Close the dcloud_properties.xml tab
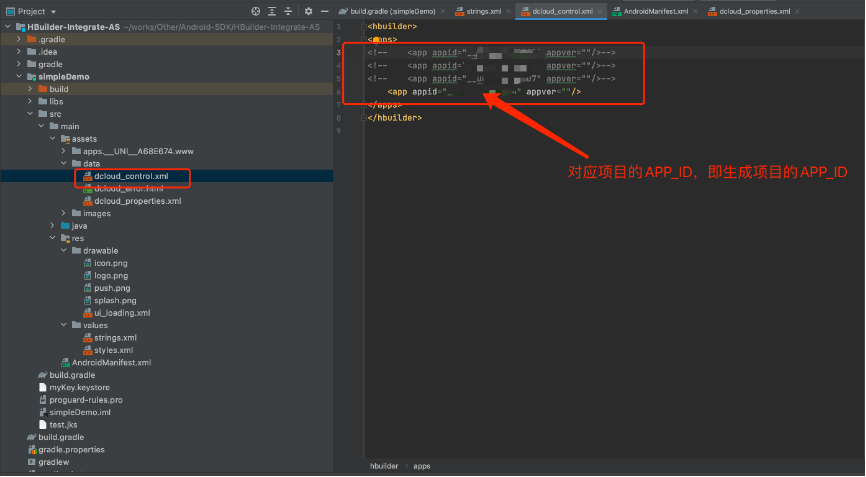 [x=797, y=11]
